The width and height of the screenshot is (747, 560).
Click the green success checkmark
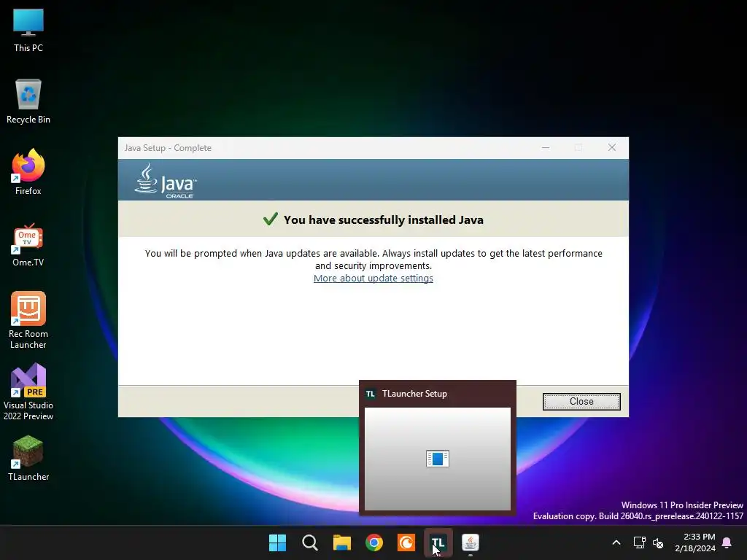270,219
